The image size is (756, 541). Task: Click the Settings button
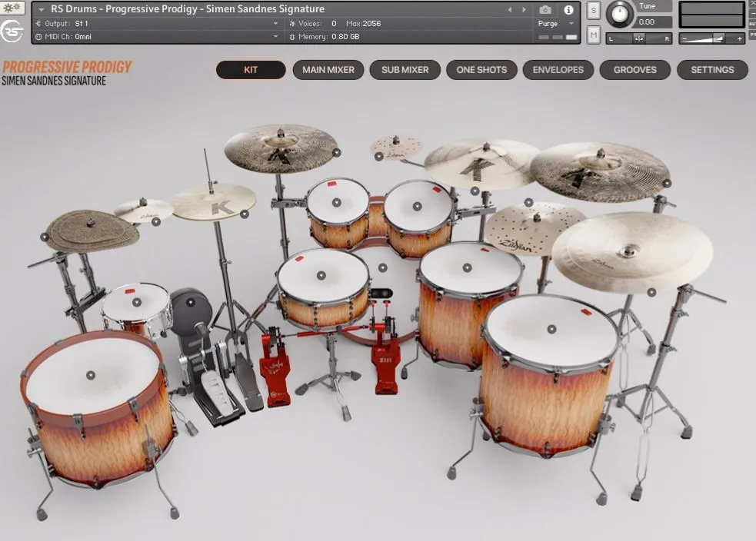[712, 70]
